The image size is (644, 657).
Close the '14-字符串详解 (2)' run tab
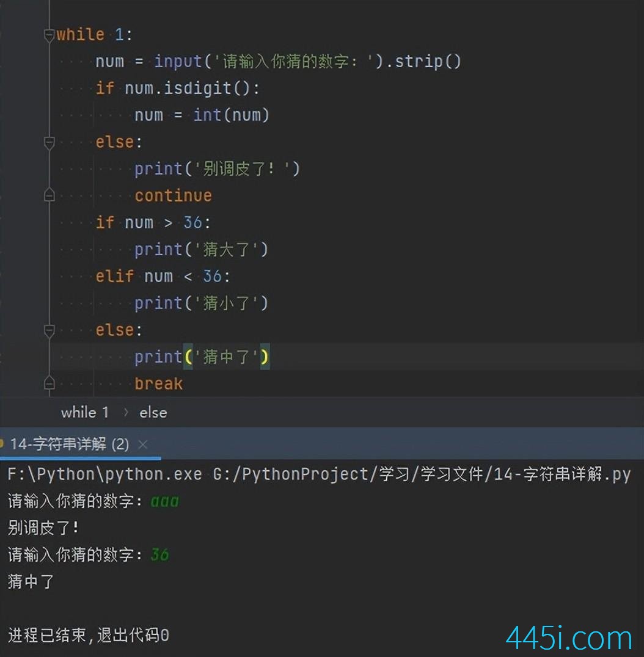click(142, 444)
